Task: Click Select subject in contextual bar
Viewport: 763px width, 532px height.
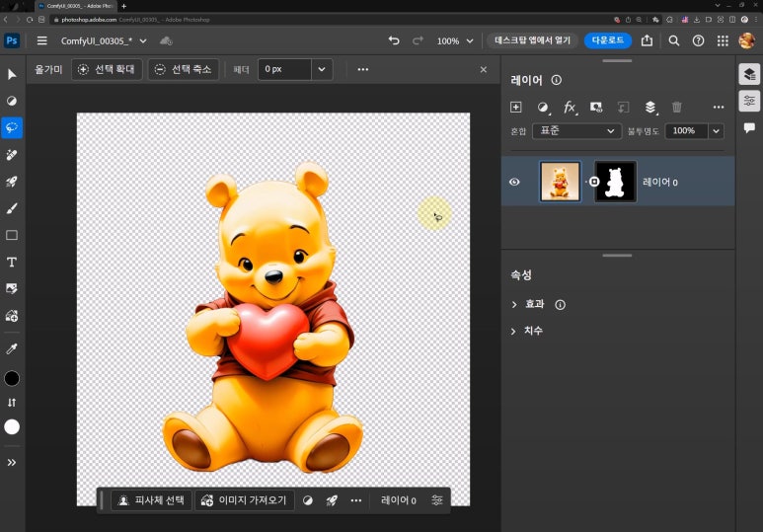Action: coord(152,499)
